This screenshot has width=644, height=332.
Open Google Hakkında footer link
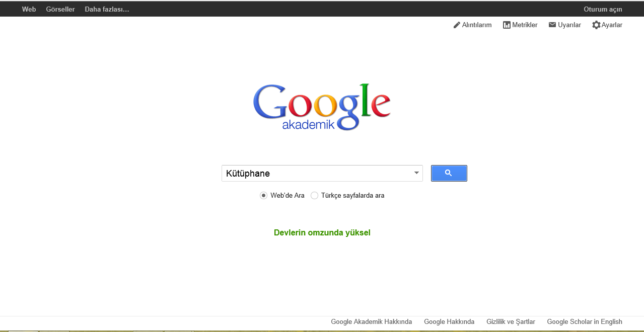(x=449, y=321)
